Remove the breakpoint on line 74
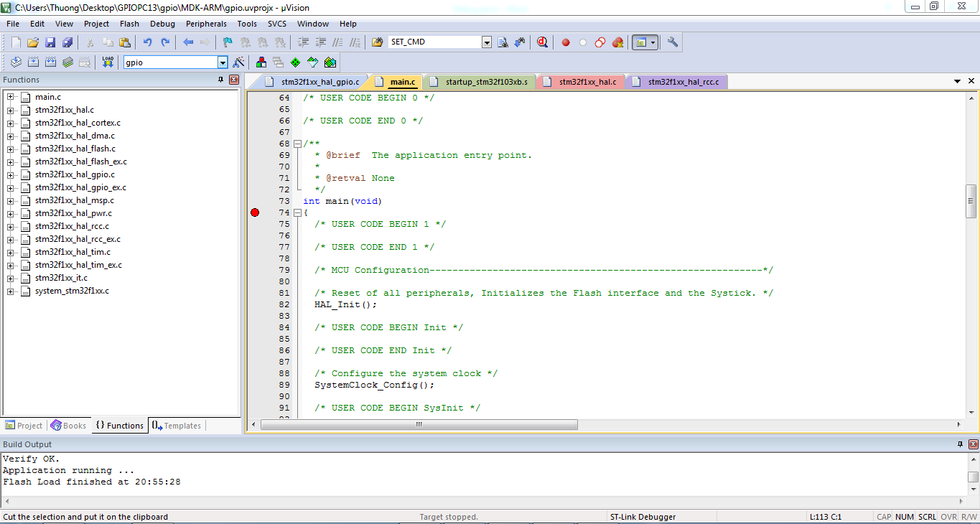 point(255,212)
